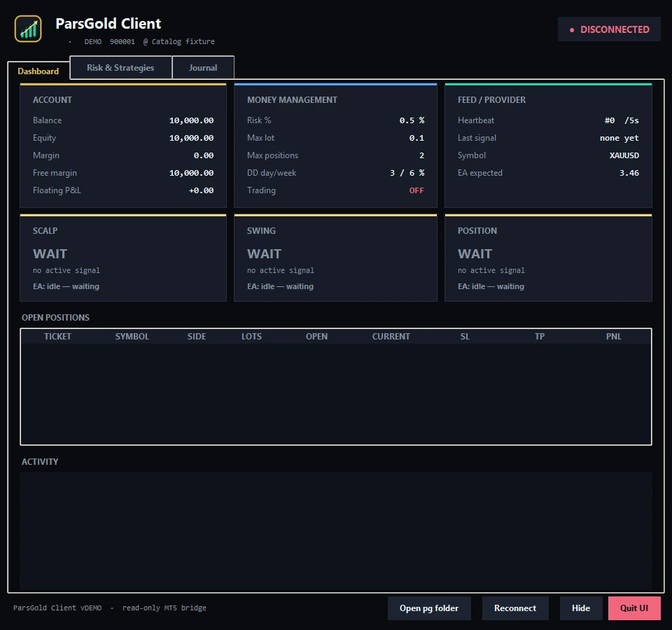Image resolution: width=672 pixels, height=630 pixels.
Task: Click the ACCOUNT card heading
Action: (x=52, y=100)
